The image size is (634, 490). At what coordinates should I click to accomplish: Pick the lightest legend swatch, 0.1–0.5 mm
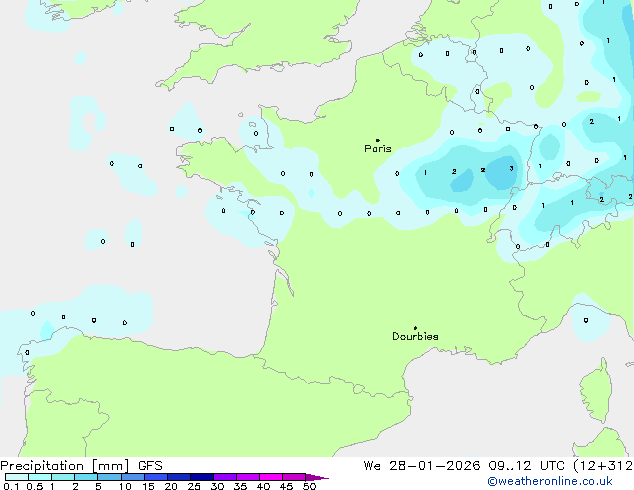click(x=17, y=477)
